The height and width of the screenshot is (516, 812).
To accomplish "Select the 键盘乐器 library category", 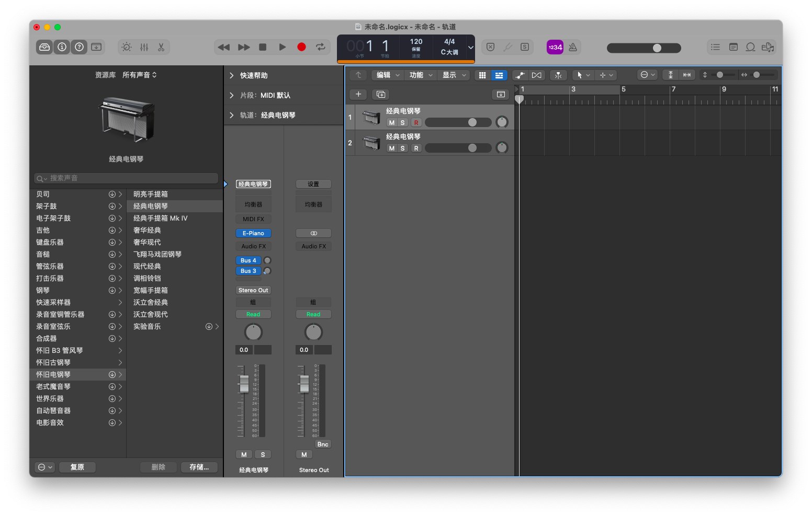I will pos(78,243).
